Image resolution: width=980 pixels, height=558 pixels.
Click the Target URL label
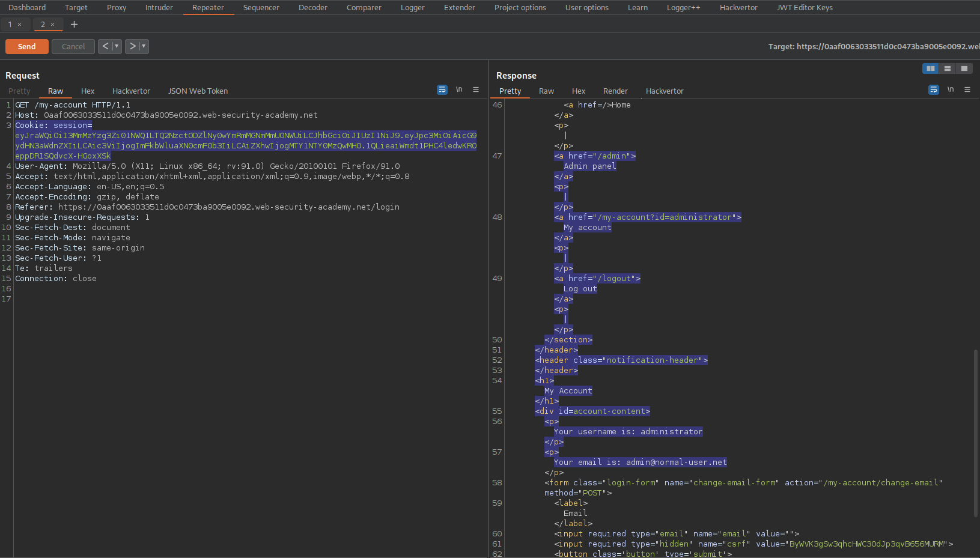[874, 47]
